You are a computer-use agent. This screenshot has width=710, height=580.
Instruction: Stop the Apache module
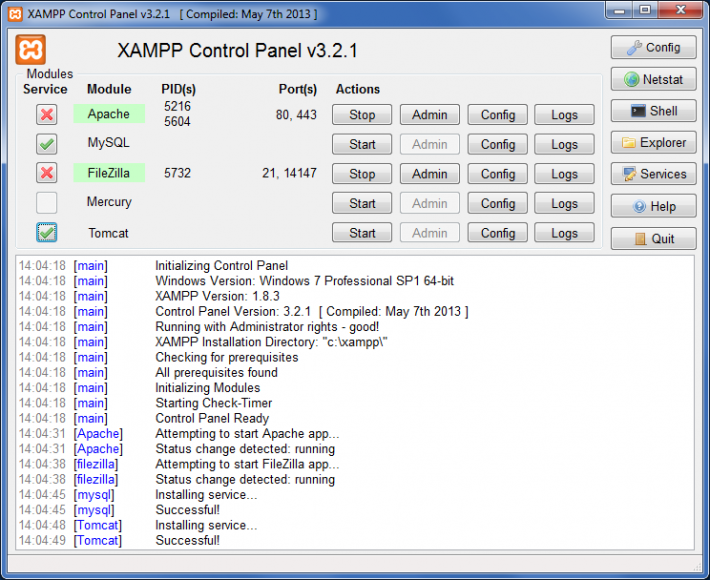[x=362, y=115]
